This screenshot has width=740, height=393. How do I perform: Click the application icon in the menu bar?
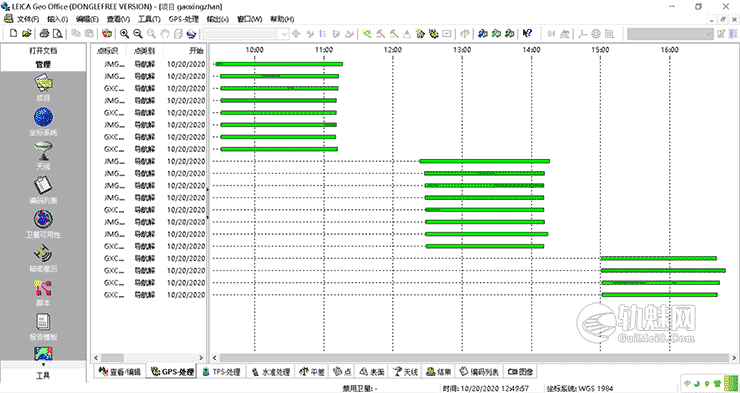click(x=8, y=19)
